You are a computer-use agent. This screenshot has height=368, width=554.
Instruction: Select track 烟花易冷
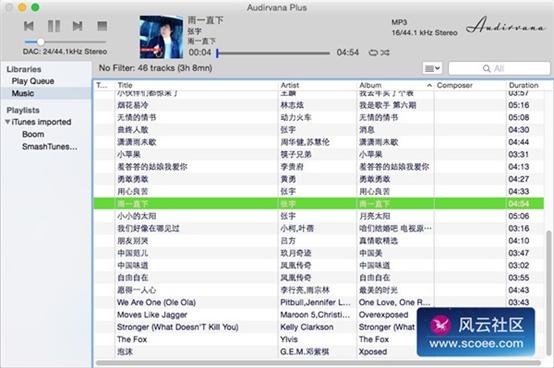tap(133, 105)
